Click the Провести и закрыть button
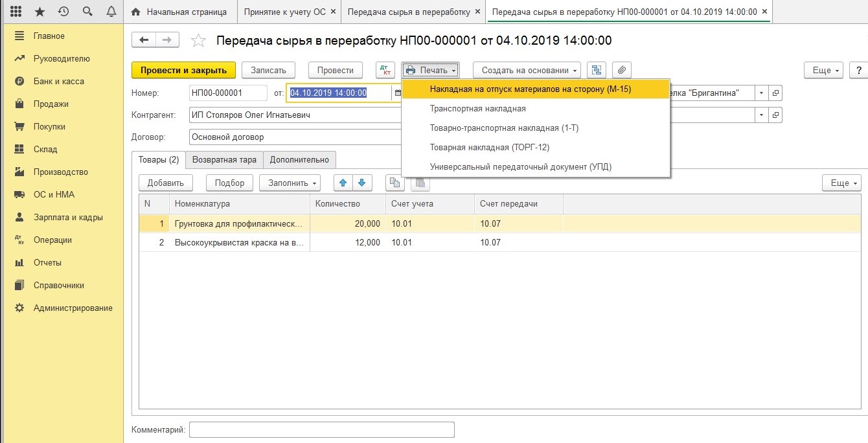 tap(183, 70)
